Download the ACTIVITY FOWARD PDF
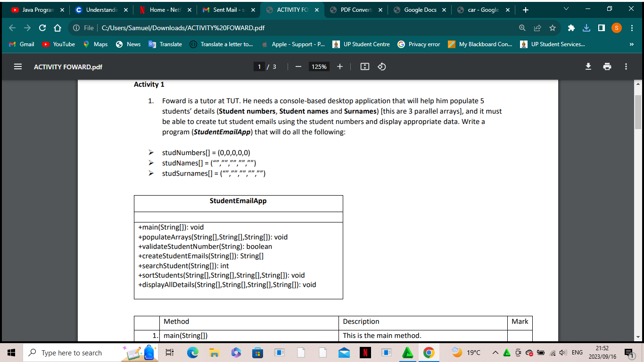The width and height of the screenshot is (644, 362). tap(588, 66)
